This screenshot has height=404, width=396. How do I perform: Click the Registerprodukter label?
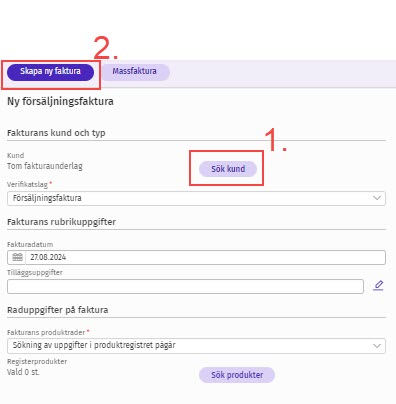pos(37,361)
